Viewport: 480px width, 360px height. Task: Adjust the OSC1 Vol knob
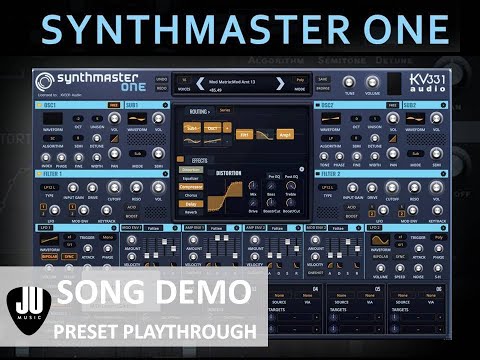(x=114, y=118)
